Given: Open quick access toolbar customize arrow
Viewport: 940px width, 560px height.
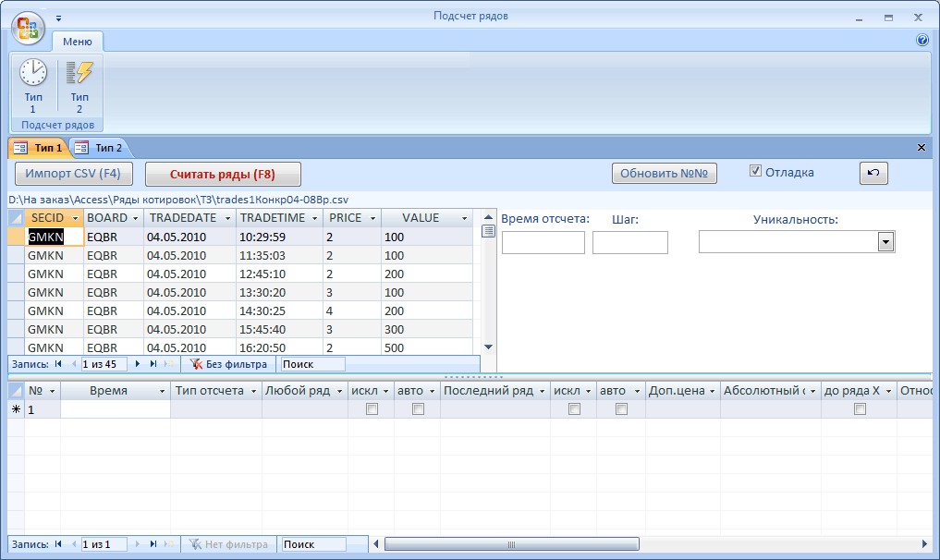Looking at the screenshot, I should tap(59, 18).
